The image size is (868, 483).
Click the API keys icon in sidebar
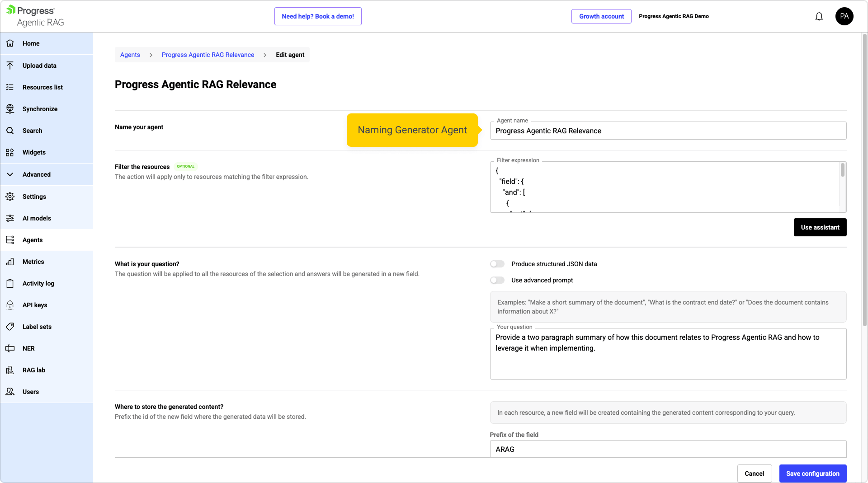(x=10, y=305)
